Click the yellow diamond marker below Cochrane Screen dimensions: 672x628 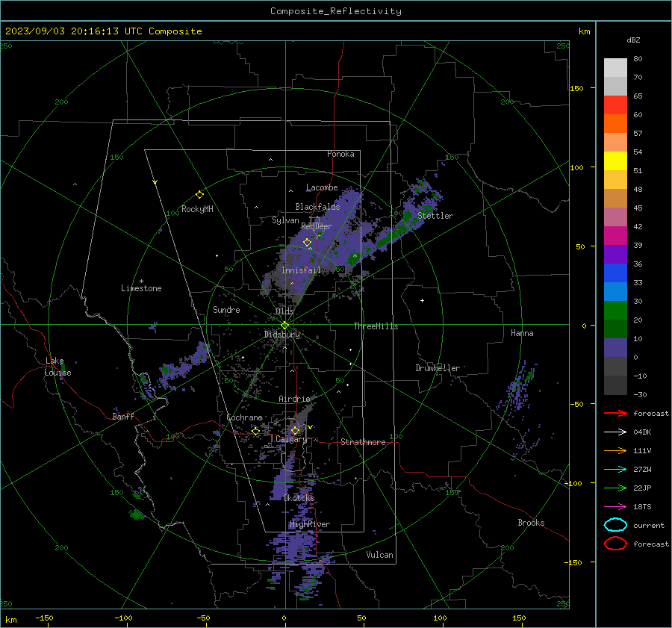[255, 431]
